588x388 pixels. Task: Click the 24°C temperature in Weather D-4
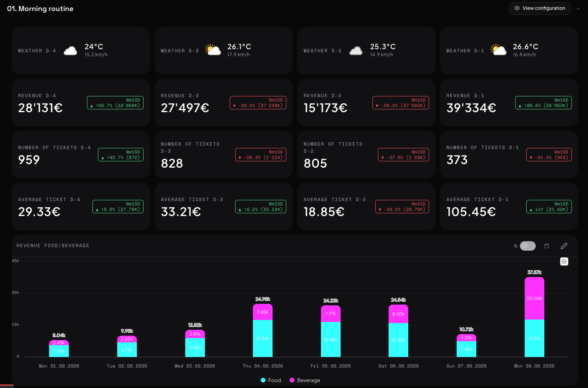point(94,46)
